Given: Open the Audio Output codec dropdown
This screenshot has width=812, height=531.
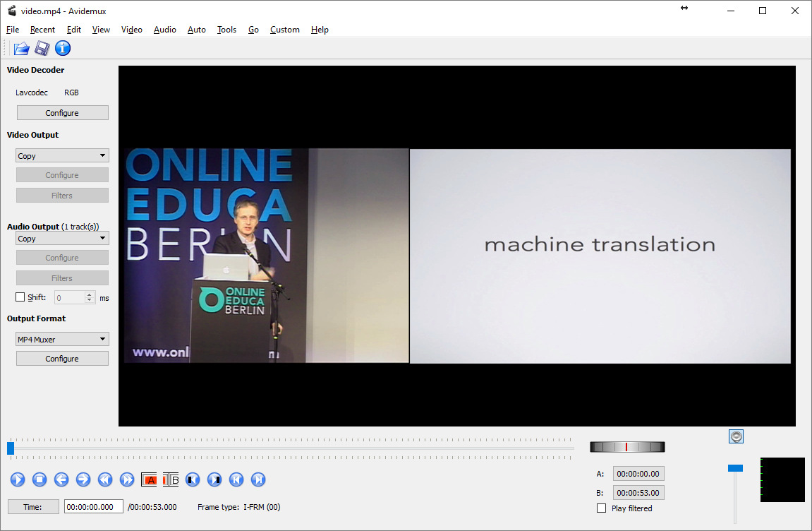Looking at the screenshot, I should click(62, 239).
